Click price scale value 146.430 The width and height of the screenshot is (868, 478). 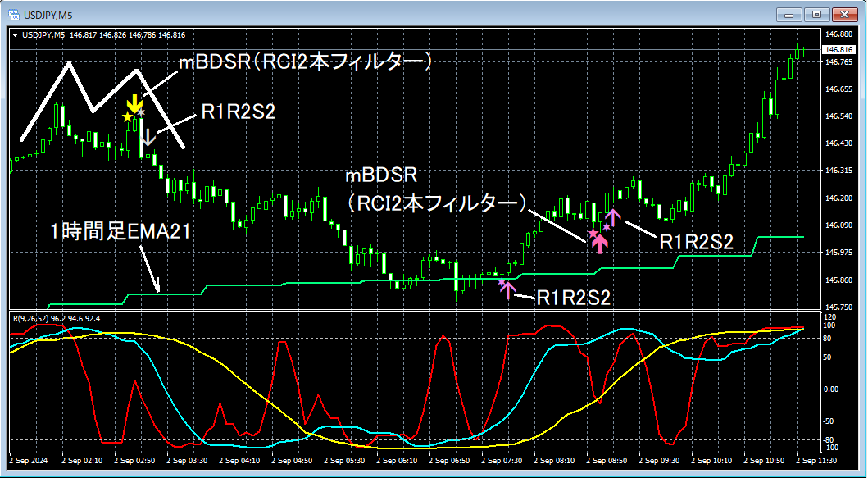point(838,143)
